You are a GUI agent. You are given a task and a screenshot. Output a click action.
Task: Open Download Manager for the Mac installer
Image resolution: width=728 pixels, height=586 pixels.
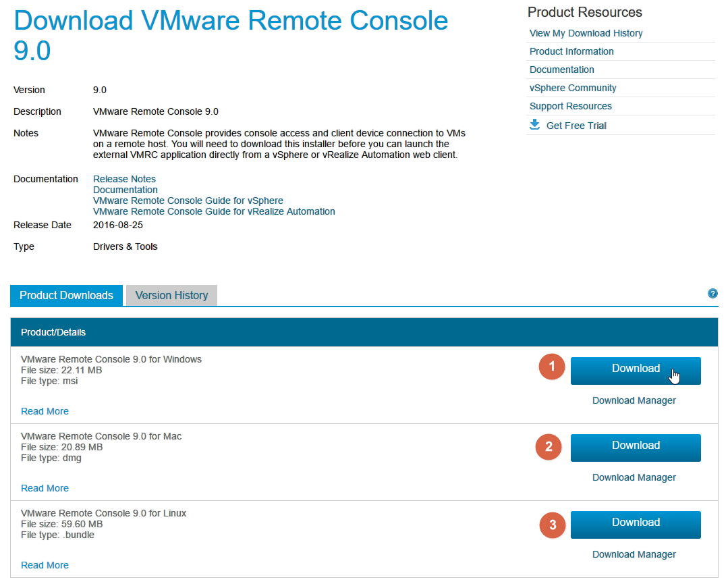click(x=634, y=478)
